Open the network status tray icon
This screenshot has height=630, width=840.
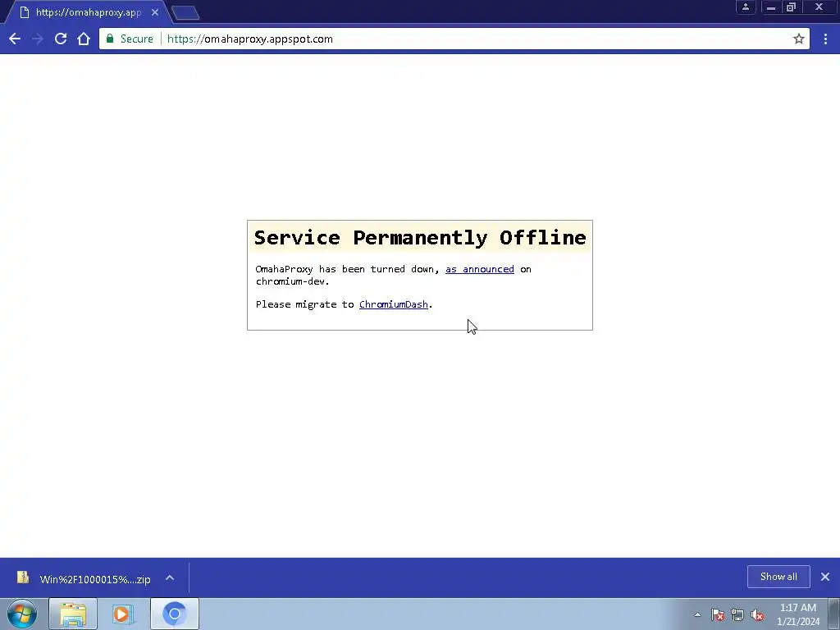(737, 614)
